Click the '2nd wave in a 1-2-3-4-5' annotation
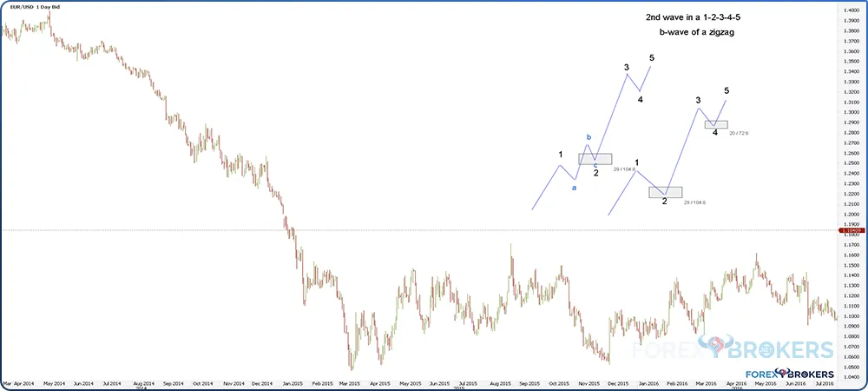 pos(687,17)
